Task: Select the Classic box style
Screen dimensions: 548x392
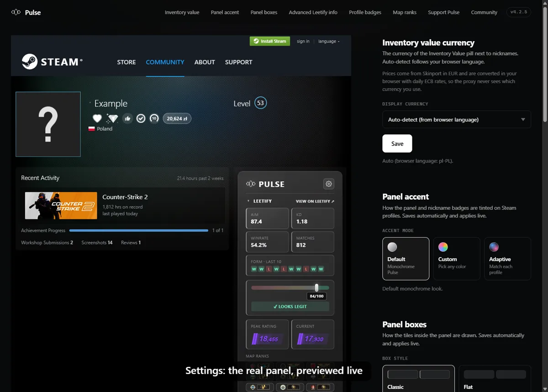Action: [x=418, y=378]
